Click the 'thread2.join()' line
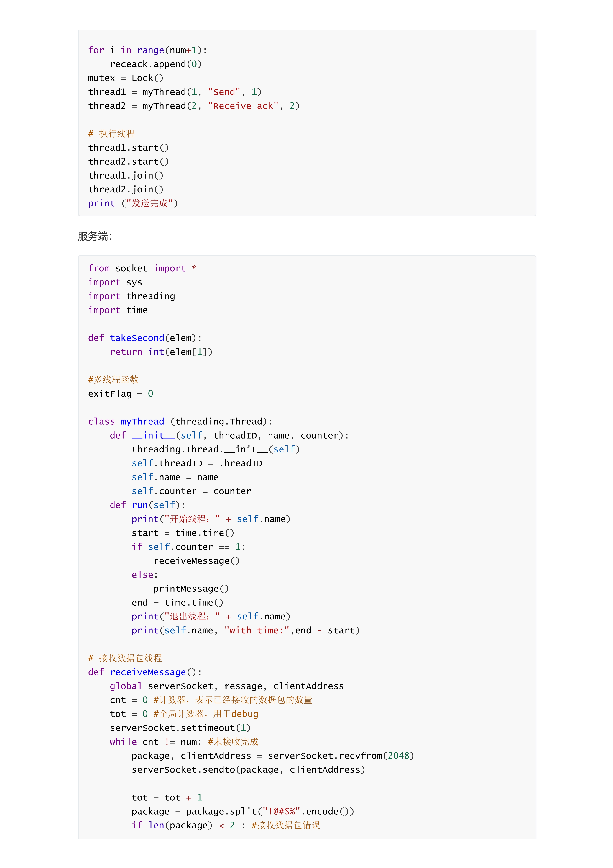This screenshot has width=613, height=868. click(x=126, y=190)
